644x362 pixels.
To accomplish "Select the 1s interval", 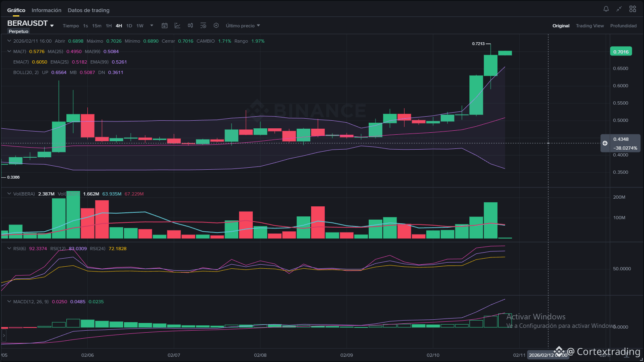I will coord(86,26).
